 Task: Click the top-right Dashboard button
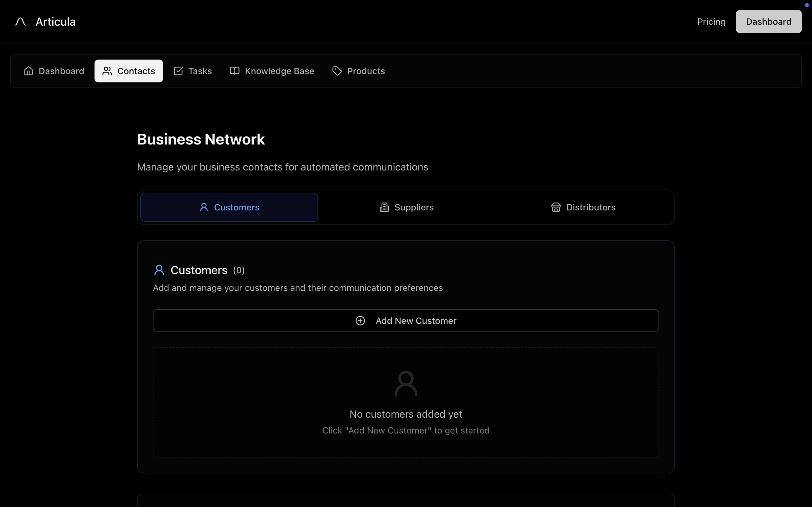click(768, 22)
